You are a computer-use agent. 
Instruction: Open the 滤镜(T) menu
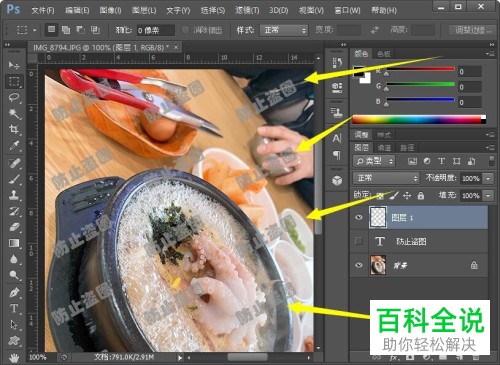tap(247, 10)
